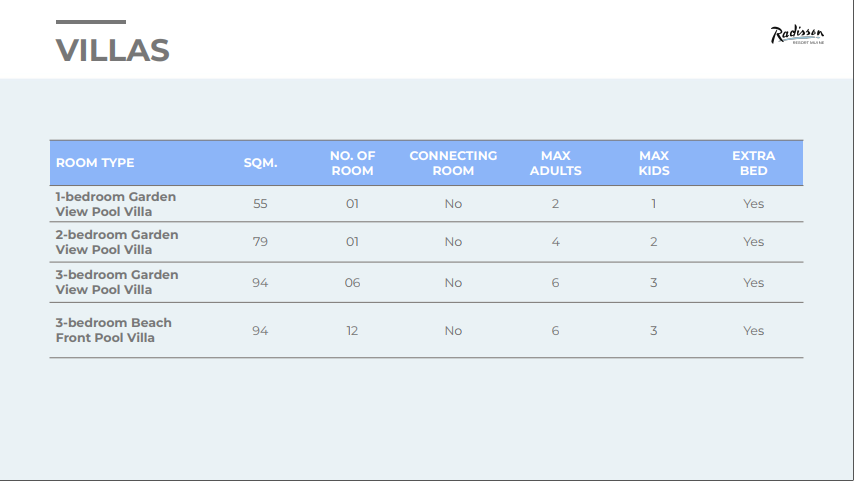Screen dimensions: 854x481
Task: Click the 3-bedroom Garden View Pool Villa label
Action: (x=116, y=282)
